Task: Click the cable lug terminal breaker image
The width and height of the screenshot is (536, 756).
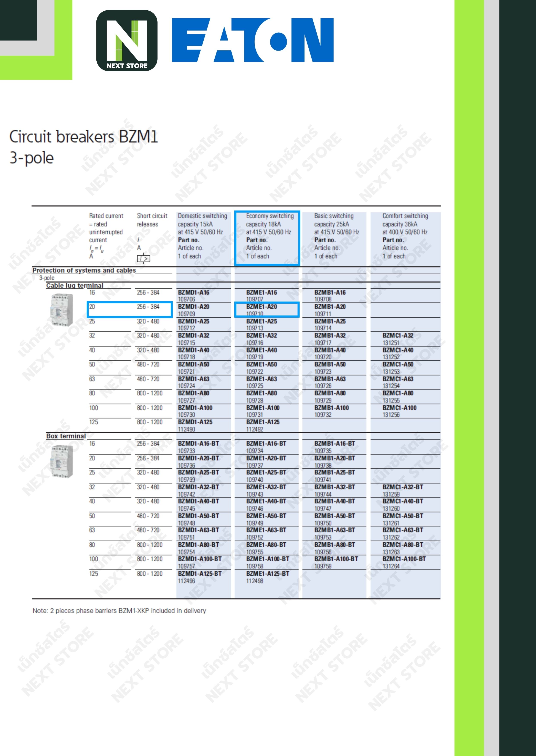Action: tap(61, 310)
